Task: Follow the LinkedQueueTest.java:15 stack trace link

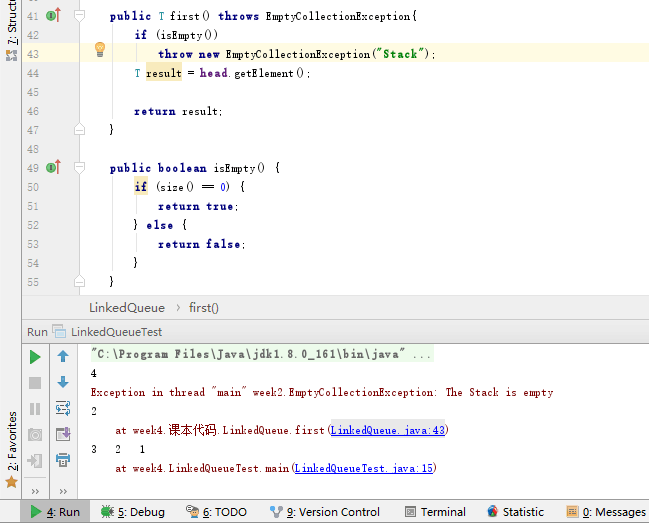Action: (364, 468)
